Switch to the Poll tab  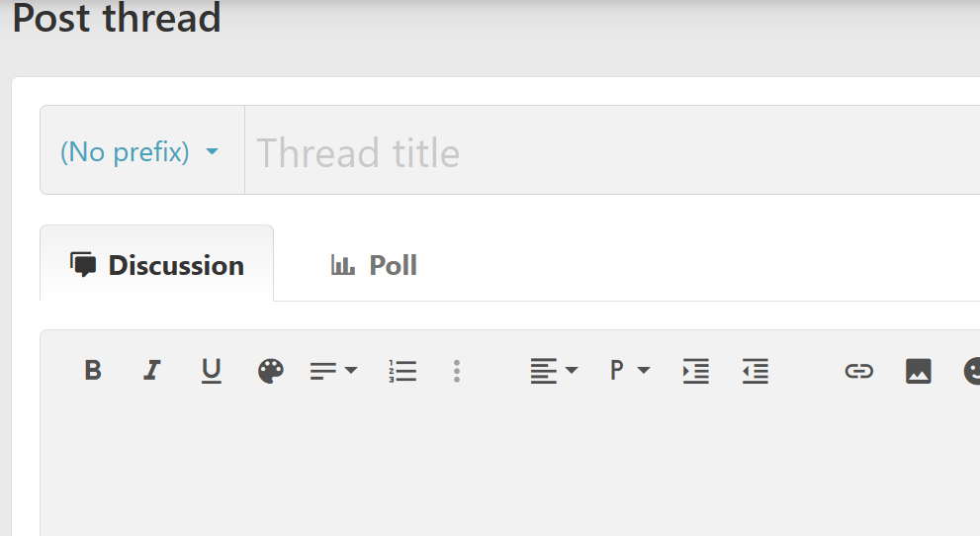point(374,265)
